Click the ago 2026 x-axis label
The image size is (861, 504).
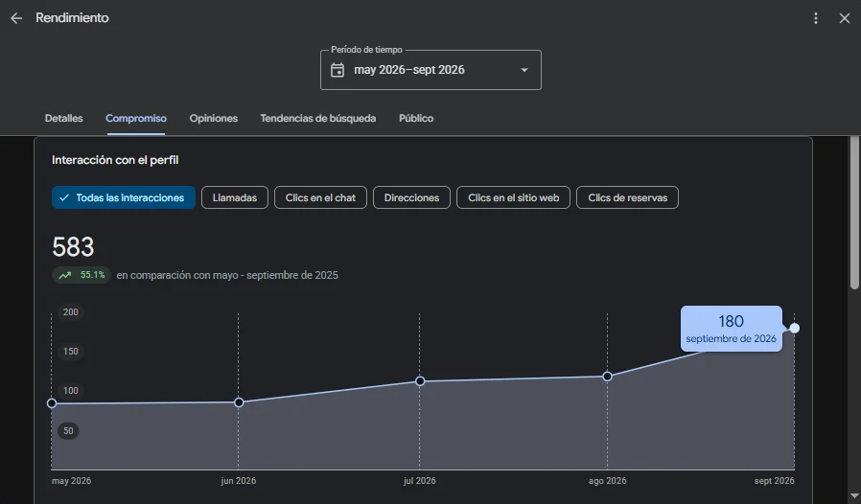point(607,481)
